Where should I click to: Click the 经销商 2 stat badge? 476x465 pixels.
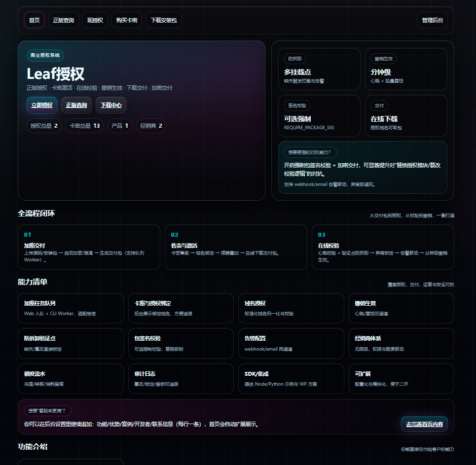(x=151, y=126)
